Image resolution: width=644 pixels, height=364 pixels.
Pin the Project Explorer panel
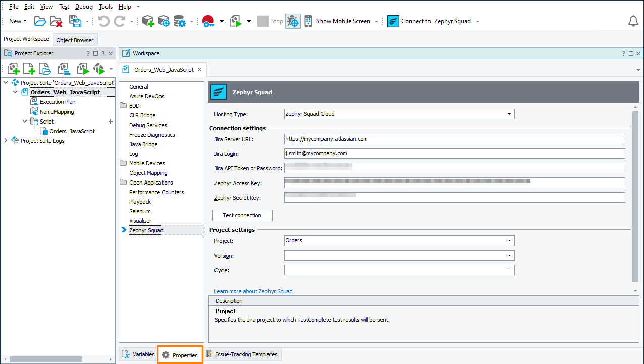point(103,53)
